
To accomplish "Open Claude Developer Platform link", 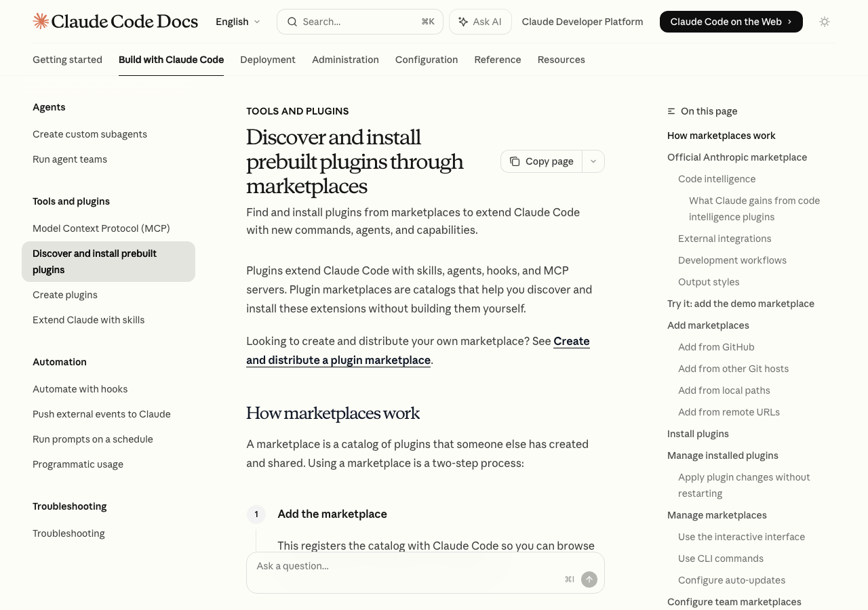I will (582, 22).
